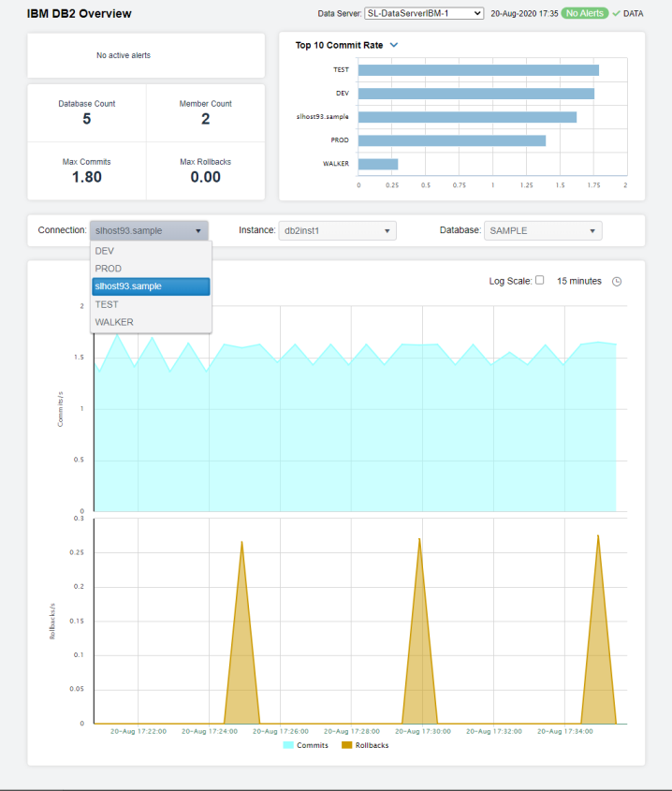Click the Max Commits value 1.80
This screenshot has height=791, width=672.
point(87,177)
